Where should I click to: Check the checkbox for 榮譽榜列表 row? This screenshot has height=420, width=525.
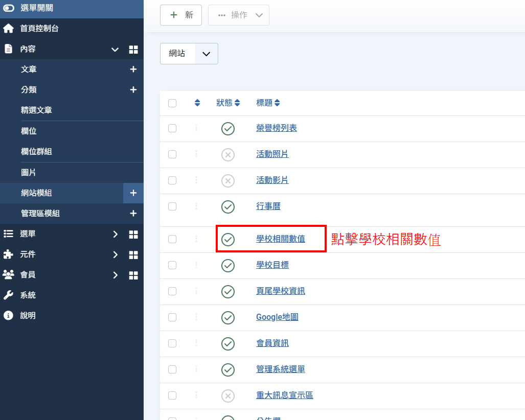click(x=172, y=129)
